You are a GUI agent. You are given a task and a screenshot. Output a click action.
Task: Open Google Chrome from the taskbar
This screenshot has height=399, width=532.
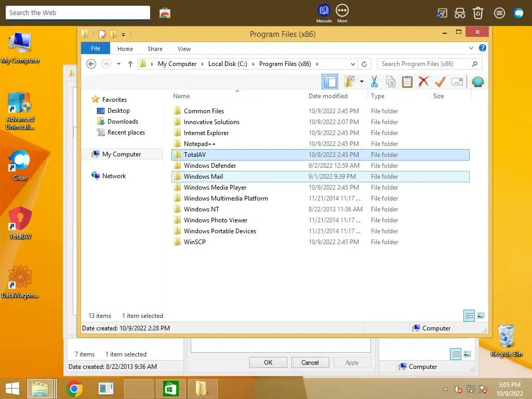(x=74, y=389)
